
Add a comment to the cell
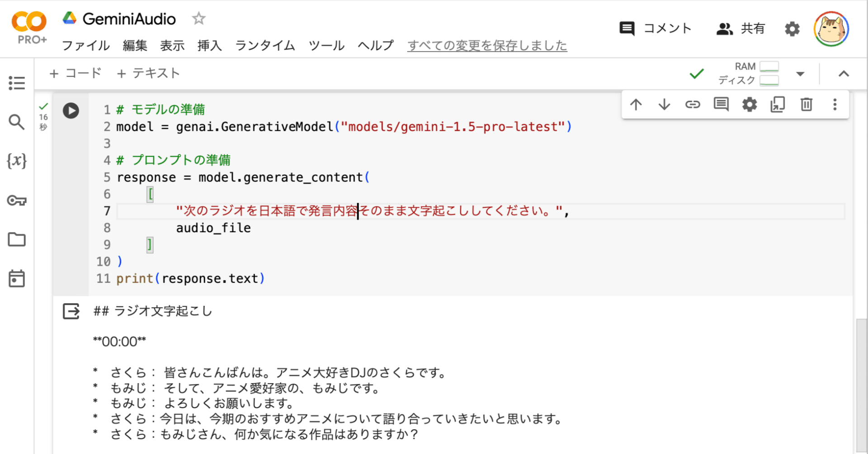point(721,104)
